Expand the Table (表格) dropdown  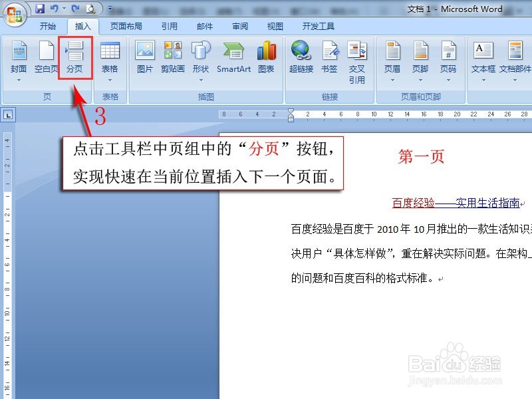coord(110,78)
